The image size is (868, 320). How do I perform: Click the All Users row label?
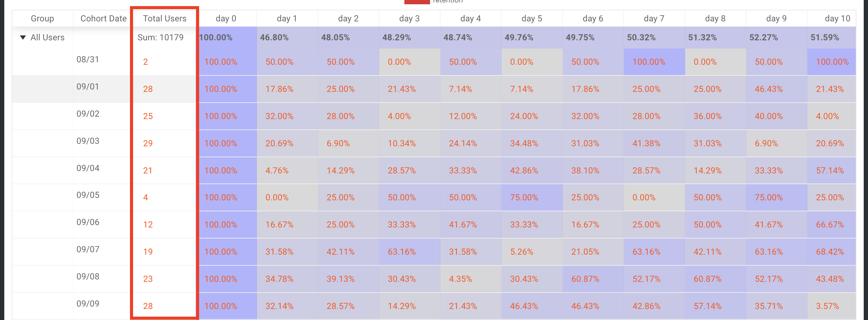coord(47,37)
